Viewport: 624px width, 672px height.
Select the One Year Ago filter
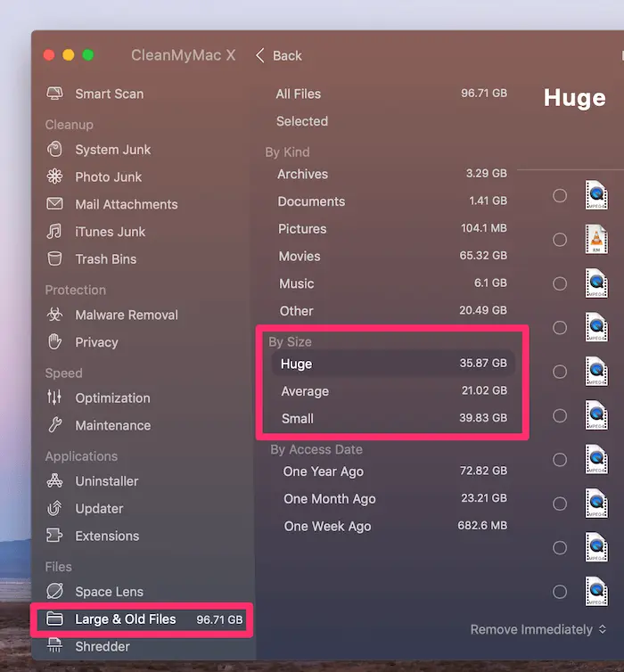(x=323, y=471)
